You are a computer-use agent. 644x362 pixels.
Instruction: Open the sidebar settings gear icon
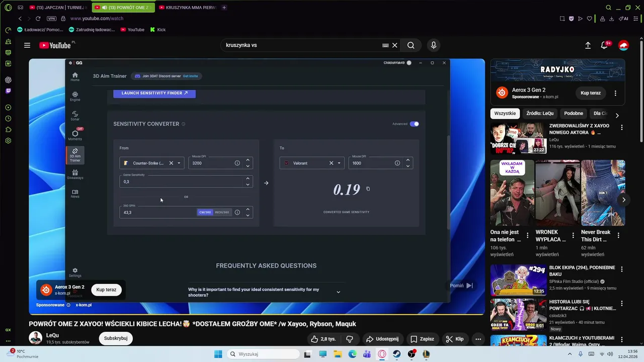[x=8, y=141]
